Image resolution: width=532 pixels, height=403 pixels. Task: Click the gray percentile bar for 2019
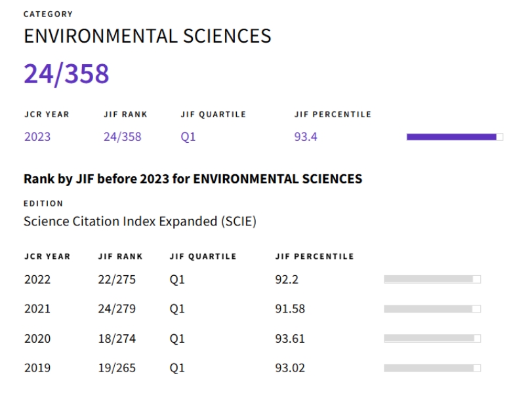click(432, 368)
